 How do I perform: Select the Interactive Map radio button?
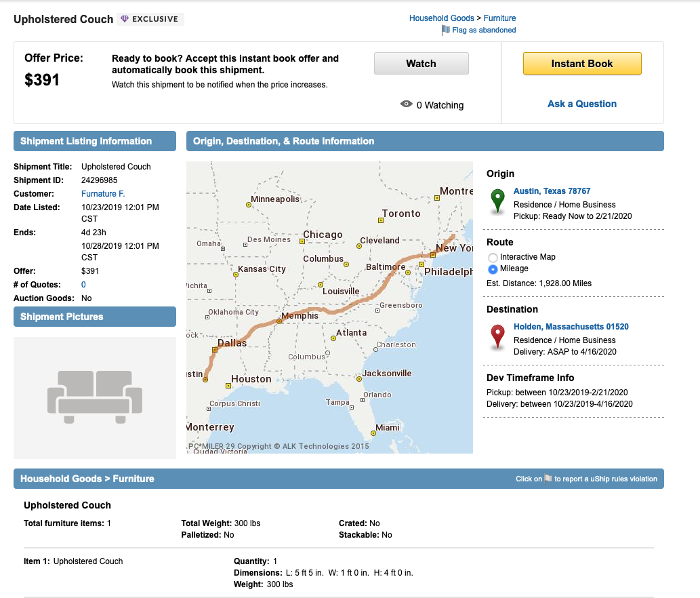(x=495, y=257)
